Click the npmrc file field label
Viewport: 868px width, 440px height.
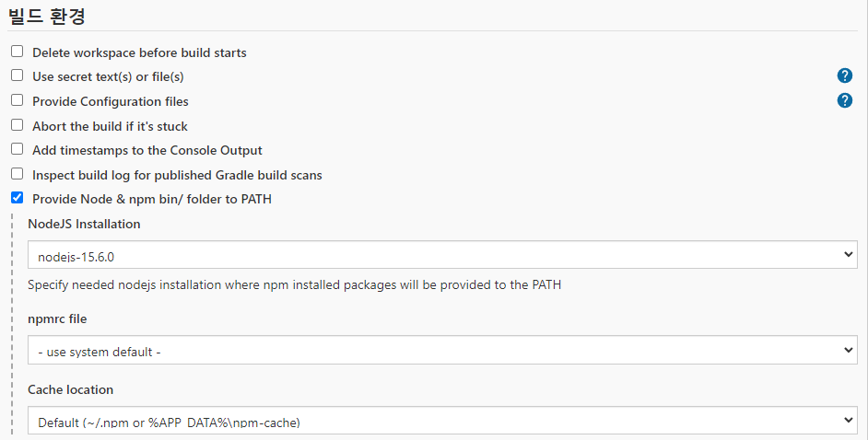tap(57, 318)
